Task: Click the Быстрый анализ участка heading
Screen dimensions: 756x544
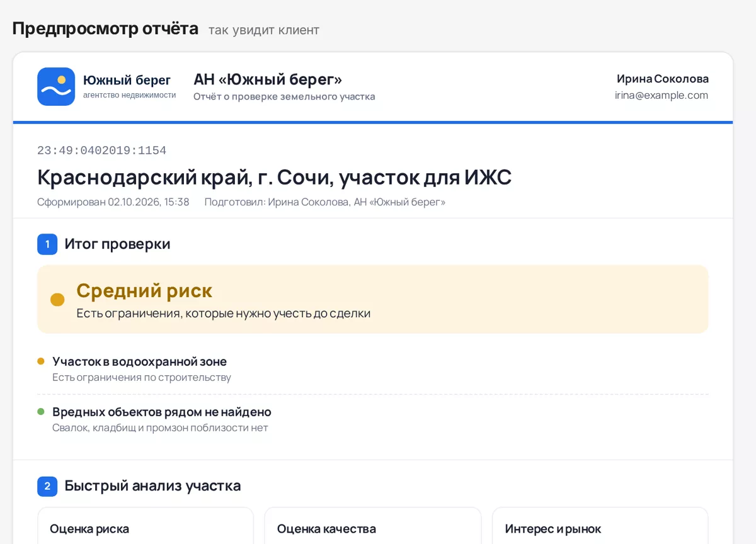Action: tap(152, 486)
